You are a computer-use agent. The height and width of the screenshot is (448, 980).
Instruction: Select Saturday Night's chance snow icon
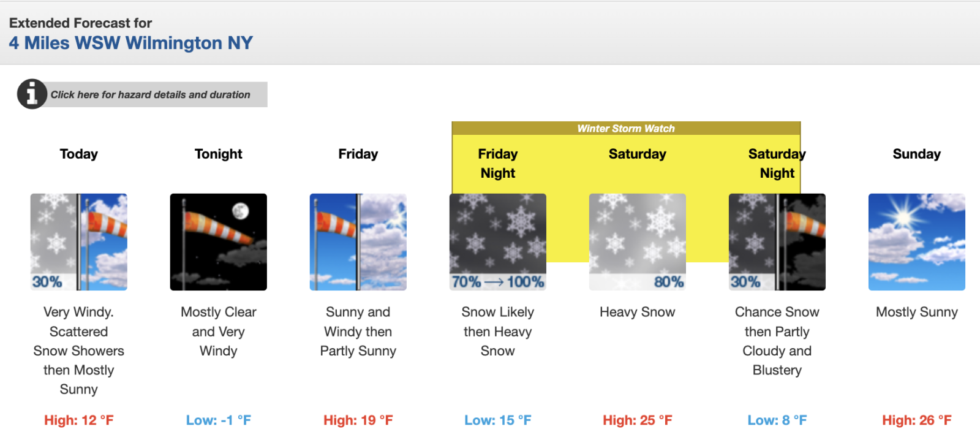tap(777, 241)
